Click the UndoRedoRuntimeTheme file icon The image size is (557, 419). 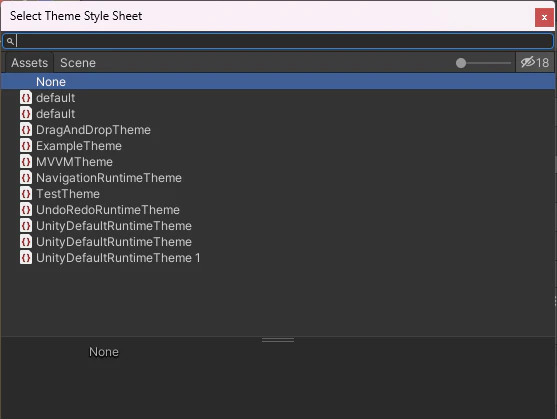(26, 210)
